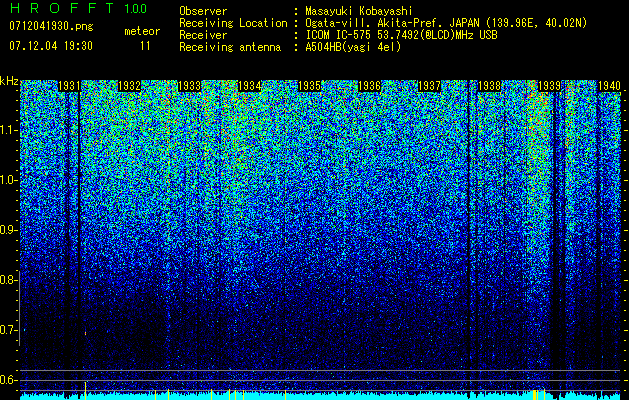Click the Receiving Location label
This screenshot has height=400, width=629.
point(233,23)
